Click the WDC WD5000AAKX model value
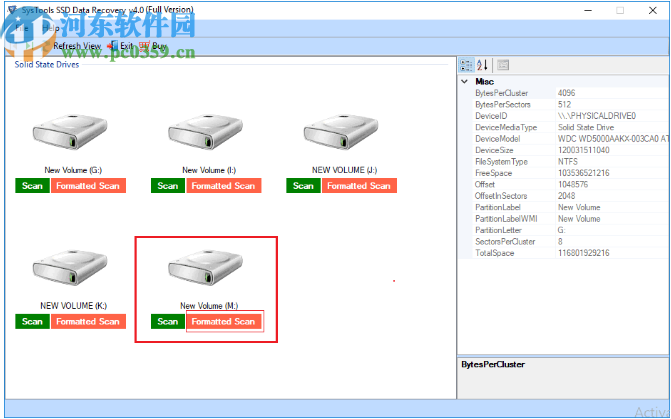Image resolution: width=671 pixels, height=419 pixels. [613, 139]
